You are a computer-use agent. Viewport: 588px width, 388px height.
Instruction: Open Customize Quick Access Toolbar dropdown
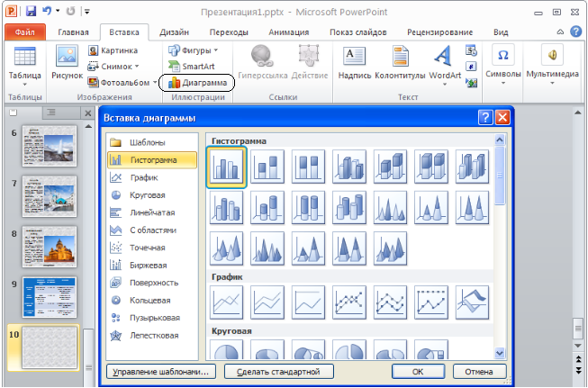click(x=87, y=12)
